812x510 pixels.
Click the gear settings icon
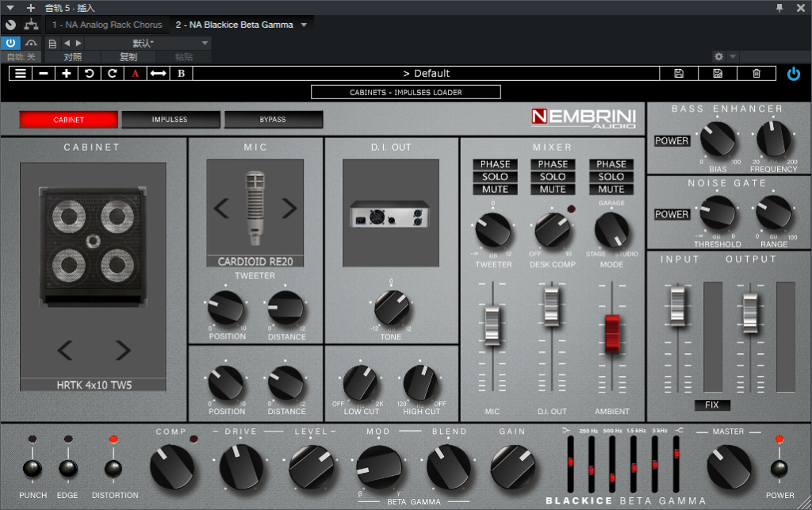[x=718, y=56]
